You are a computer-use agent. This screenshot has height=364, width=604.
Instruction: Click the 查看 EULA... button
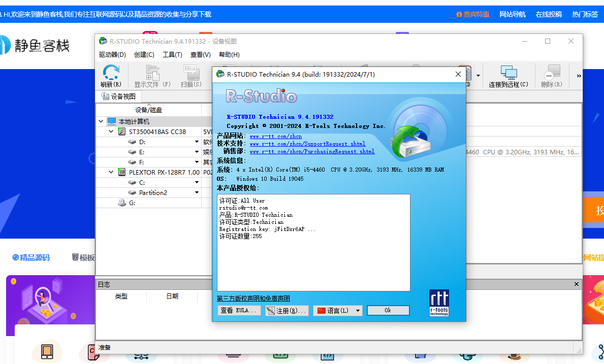pos(237,311)
